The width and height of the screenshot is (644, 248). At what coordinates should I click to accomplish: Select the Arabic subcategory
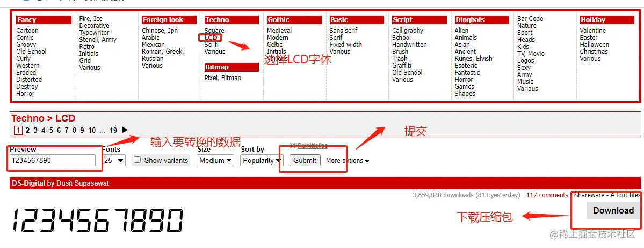click(150, 38)
